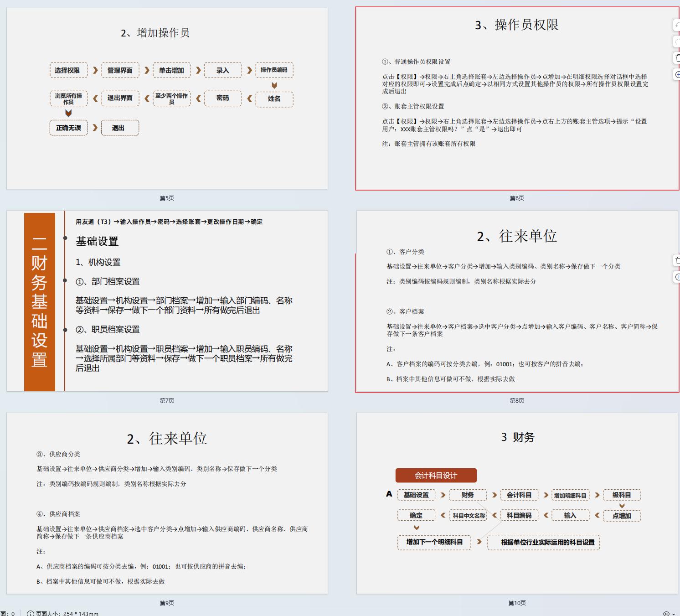Select the 往来单位 supplier slide on page 9
Screen dimensions: 680x616
[167, 506]
